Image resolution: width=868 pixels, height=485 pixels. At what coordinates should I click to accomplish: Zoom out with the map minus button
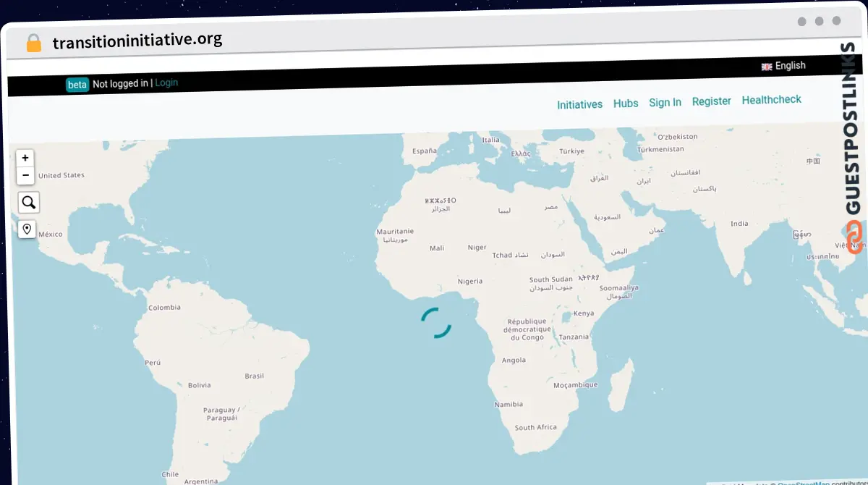coord(25,175)
